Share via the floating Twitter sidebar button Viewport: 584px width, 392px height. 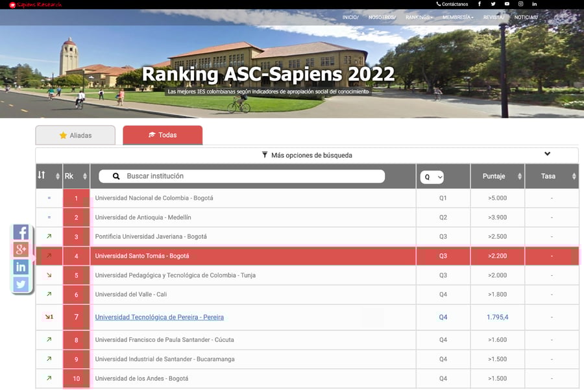[21, 284]
